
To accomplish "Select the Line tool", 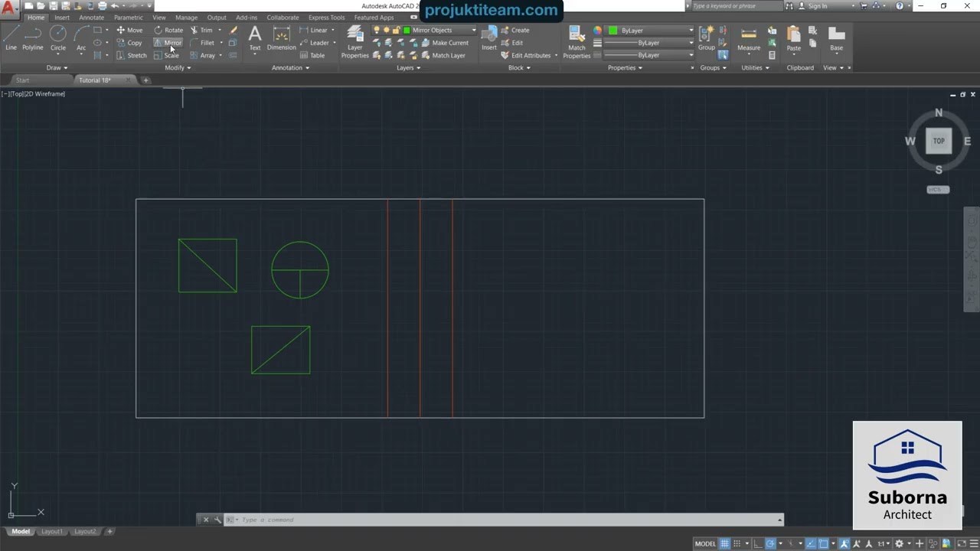I will click(11, 37).
